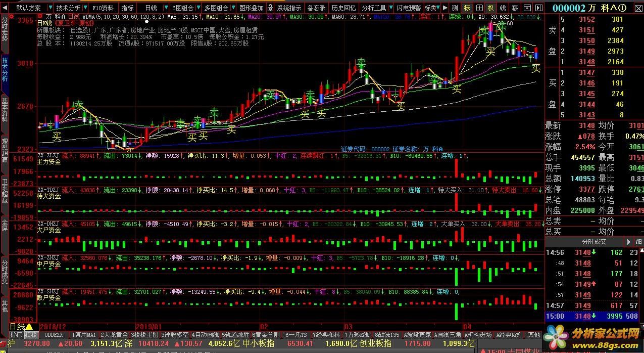The image size is (644, 353).
Task: Click the plus-box crosshair icon in toolbar
Action: [479, 8]
